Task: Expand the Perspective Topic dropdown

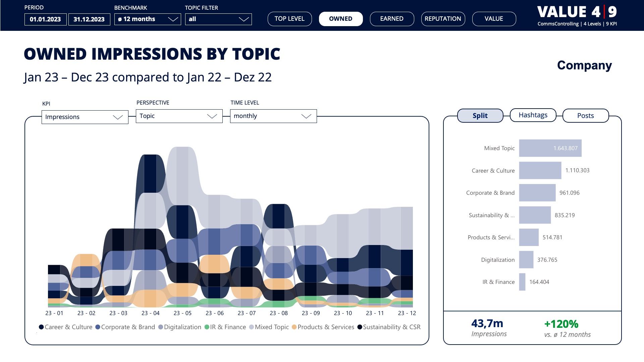Action: click(179, 116)
